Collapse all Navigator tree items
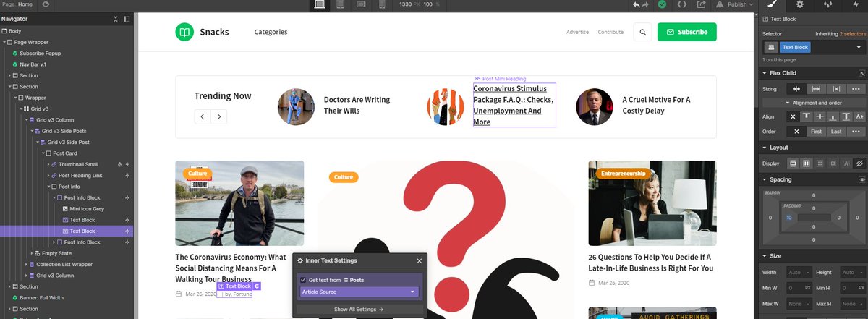Viewport: 868px width, 319px height. pyautogui.click(x=116, y=19)
